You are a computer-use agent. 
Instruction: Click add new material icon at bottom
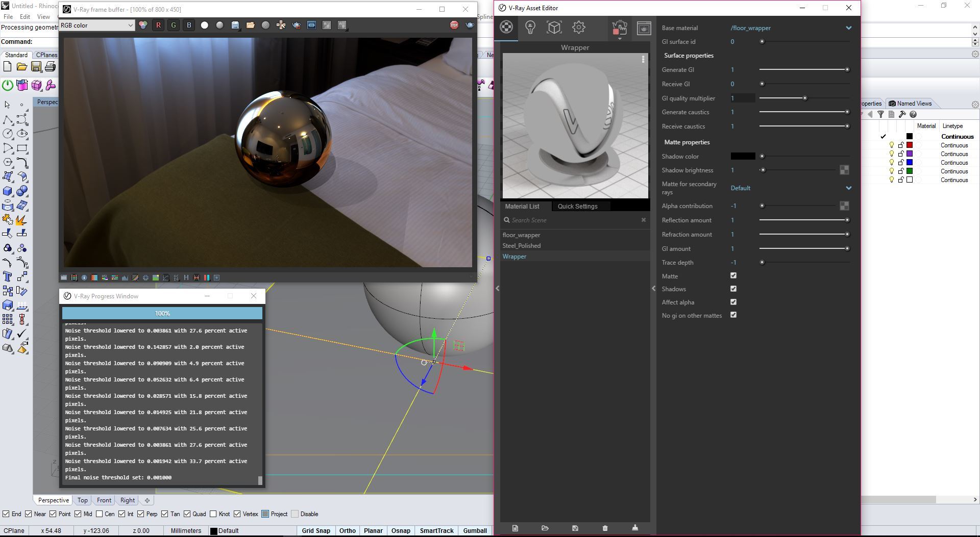515,528
